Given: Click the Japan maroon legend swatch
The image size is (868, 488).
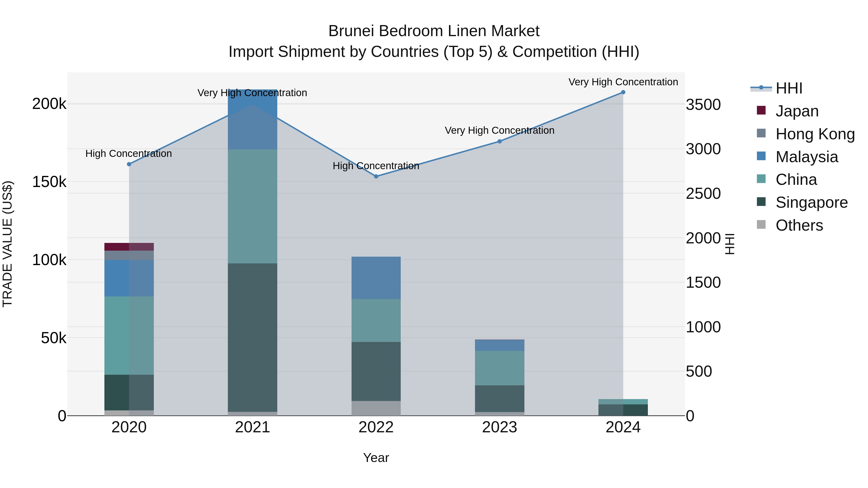Looking at the screenshot, I should point(761,110).
